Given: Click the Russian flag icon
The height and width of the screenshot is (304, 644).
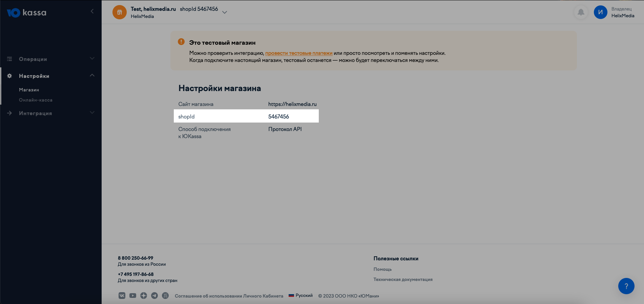Looking at the screenshot, I should (291, 296).
